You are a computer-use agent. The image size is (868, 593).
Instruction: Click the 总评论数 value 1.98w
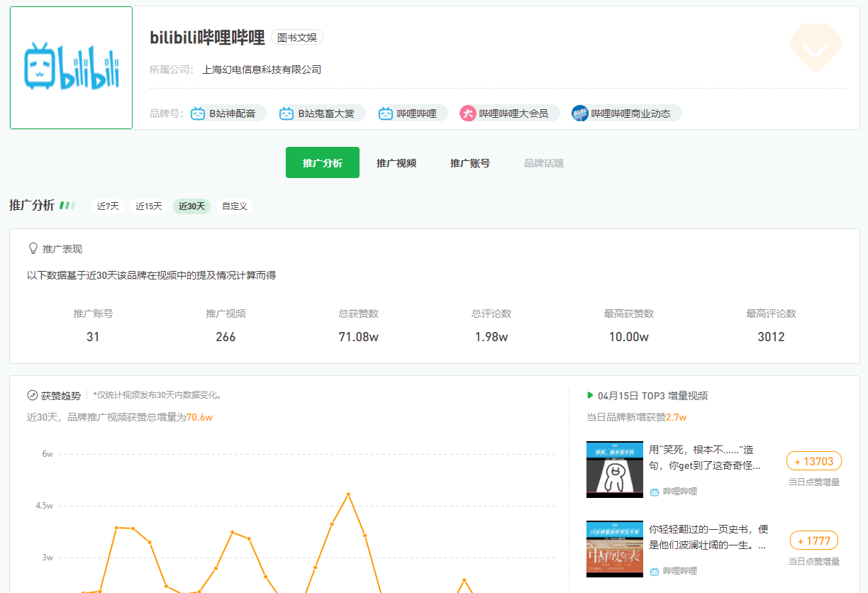point(491,337)
